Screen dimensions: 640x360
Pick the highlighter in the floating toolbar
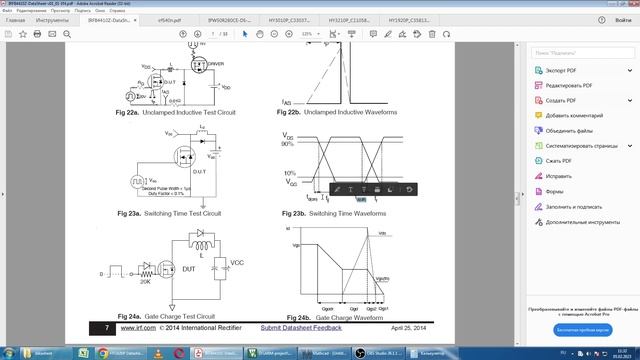coord(337,189)
